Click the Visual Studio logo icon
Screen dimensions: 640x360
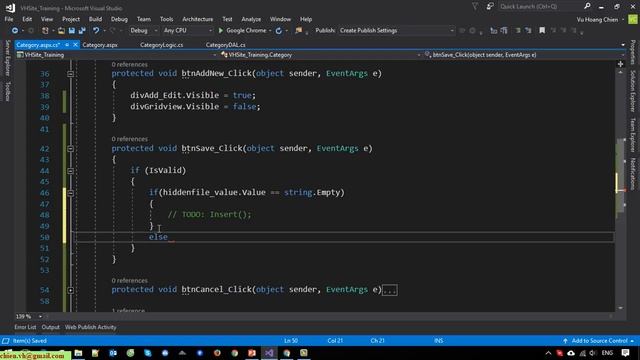tap(10, 8)
